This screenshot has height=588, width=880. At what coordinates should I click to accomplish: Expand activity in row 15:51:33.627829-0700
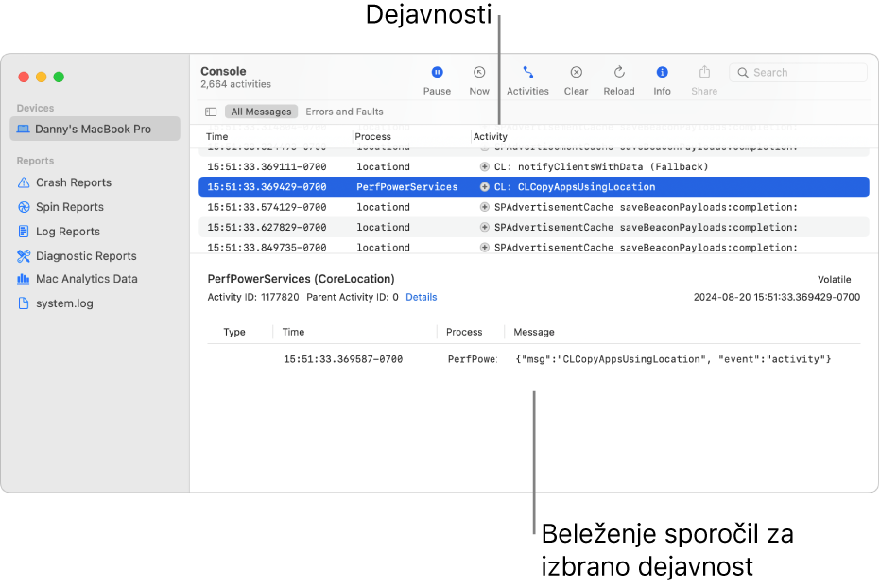[x=484, y=227]
